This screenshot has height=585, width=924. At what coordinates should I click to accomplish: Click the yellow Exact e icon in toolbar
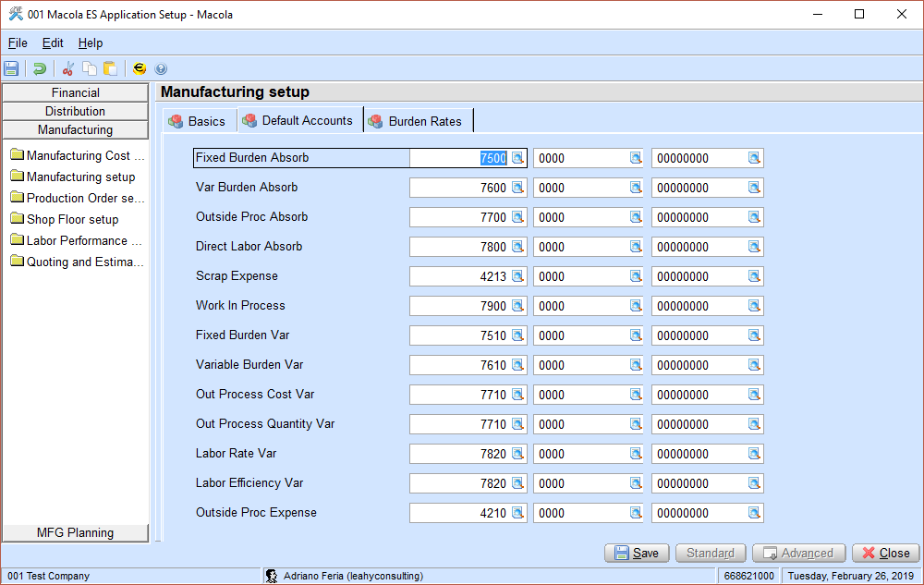[x=140, y=68]
